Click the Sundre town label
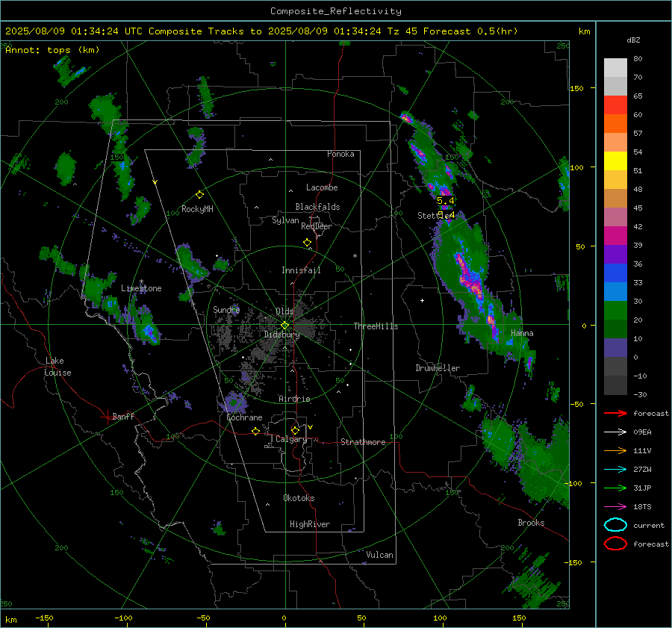Viewport: 672px width, 628px height. pyautogui.click(x=226, y=309)
